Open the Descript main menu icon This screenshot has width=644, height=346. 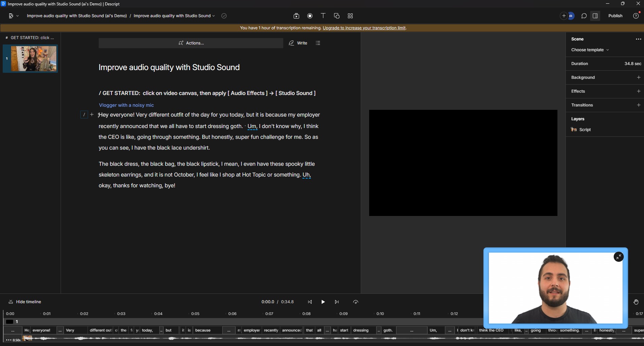pos(11,16)
